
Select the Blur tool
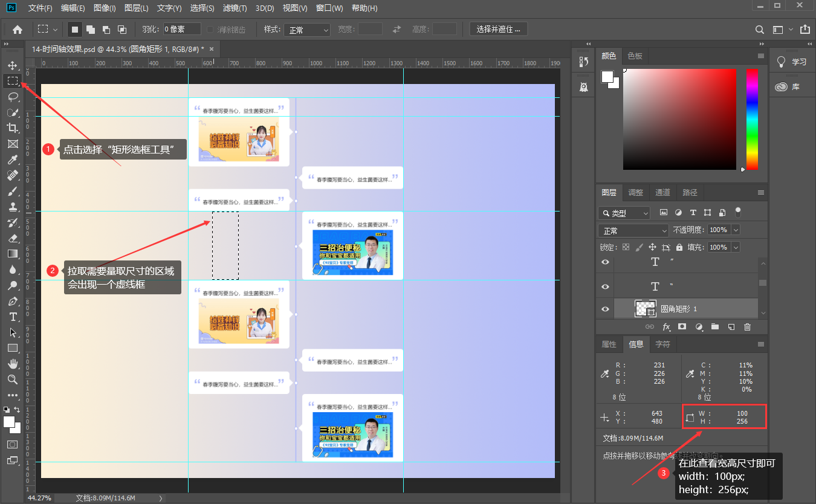pyautogui.click(x=12, y=270)
